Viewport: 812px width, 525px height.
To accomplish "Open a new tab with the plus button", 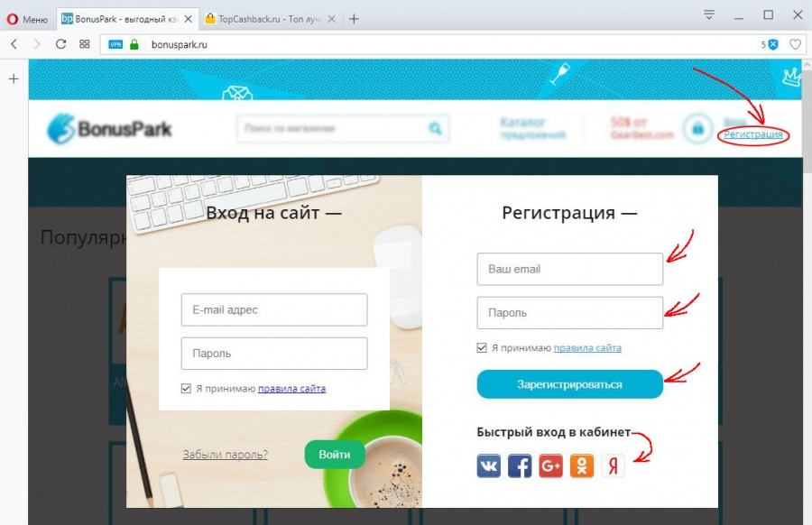I will [354, 19].
